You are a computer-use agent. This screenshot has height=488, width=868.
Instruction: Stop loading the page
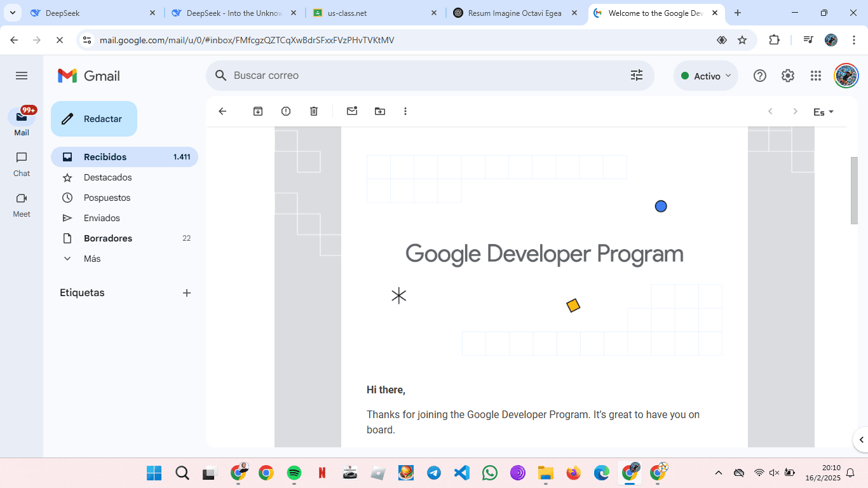pyautogui.click(x=59, y=40)
